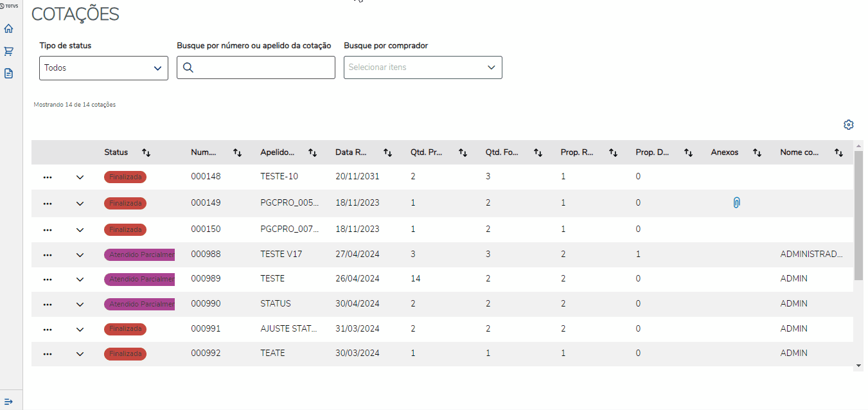Expand row details for quotation 000988
The width and height of the screenshot is (868, 410).
80,254
